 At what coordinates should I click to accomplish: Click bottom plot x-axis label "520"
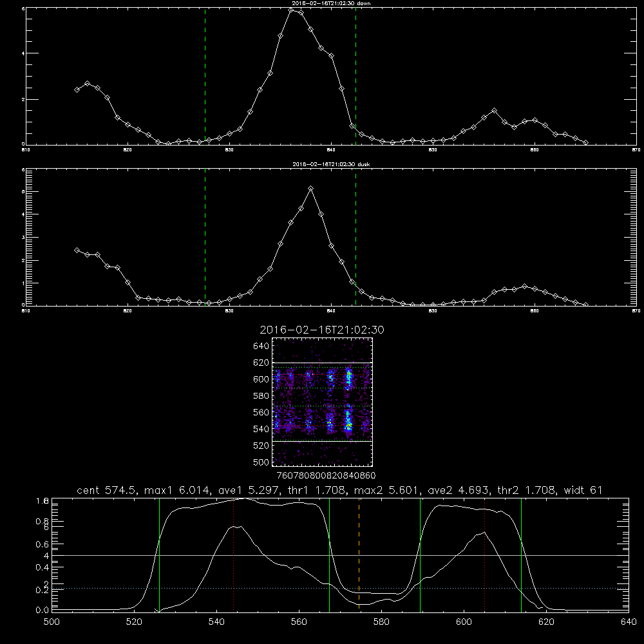coord(134,622)
